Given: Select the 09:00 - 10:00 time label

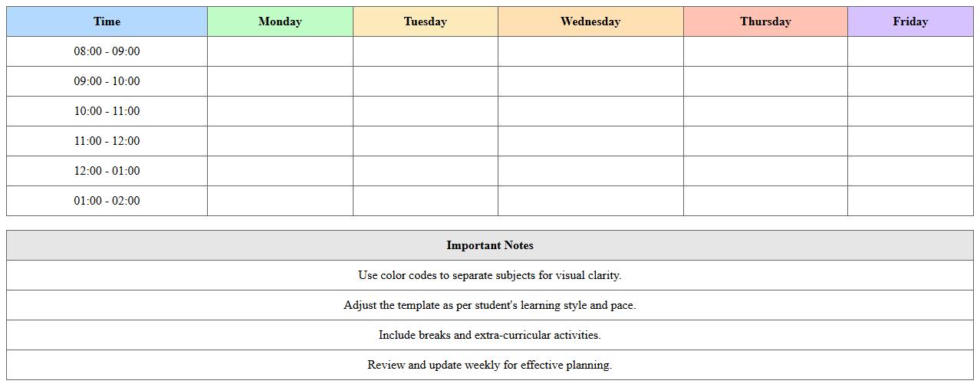Looking at the screenshot, I should 107,81.
